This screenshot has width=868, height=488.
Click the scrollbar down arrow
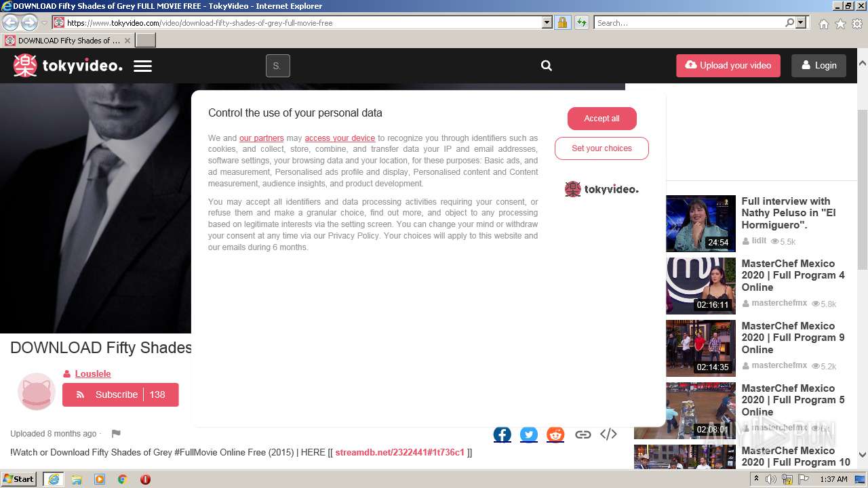(863, 455)
